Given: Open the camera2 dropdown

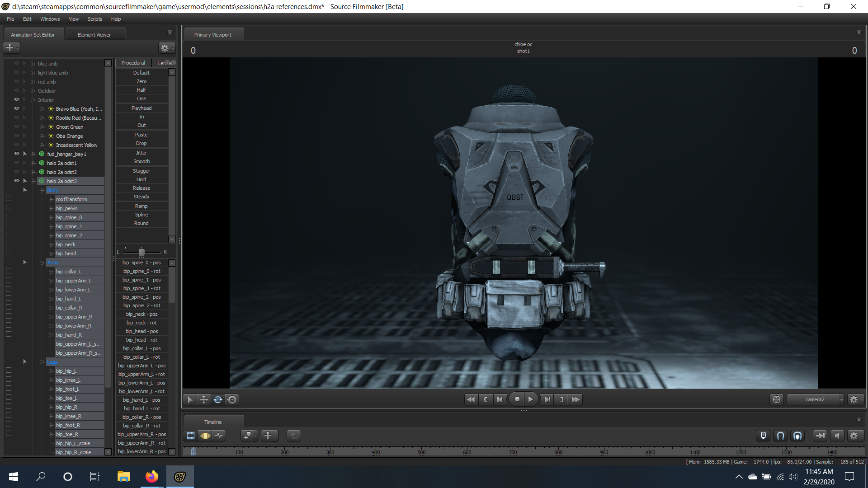Looking at the screenshot, I should coord(816,399).
